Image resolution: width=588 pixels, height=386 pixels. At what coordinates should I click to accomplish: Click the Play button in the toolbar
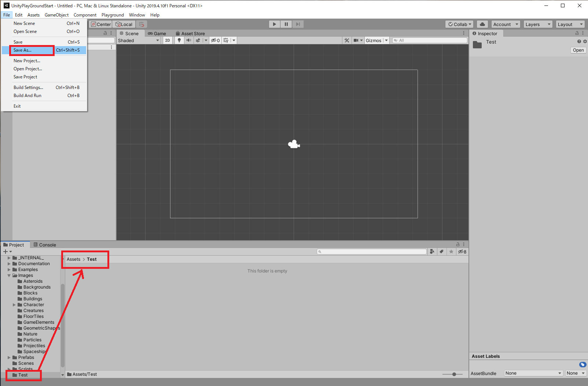[x=274, y=24]
